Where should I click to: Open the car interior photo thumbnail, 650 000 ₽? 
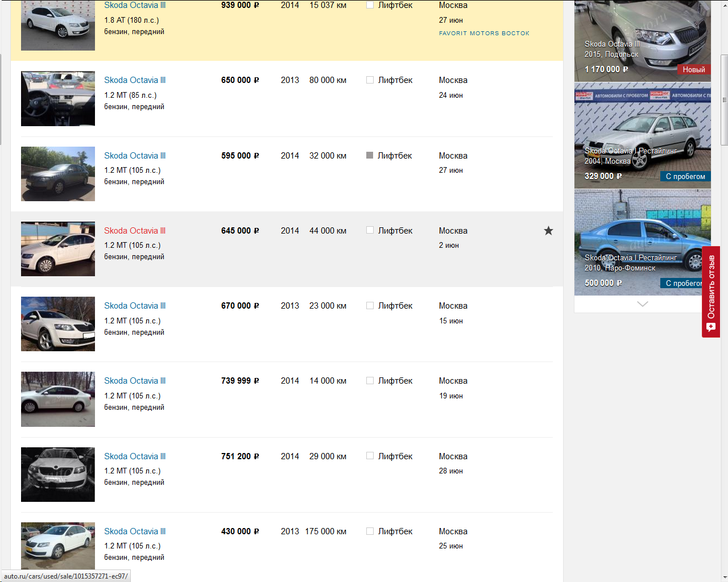pyautogui.click(x=58, y=98)
